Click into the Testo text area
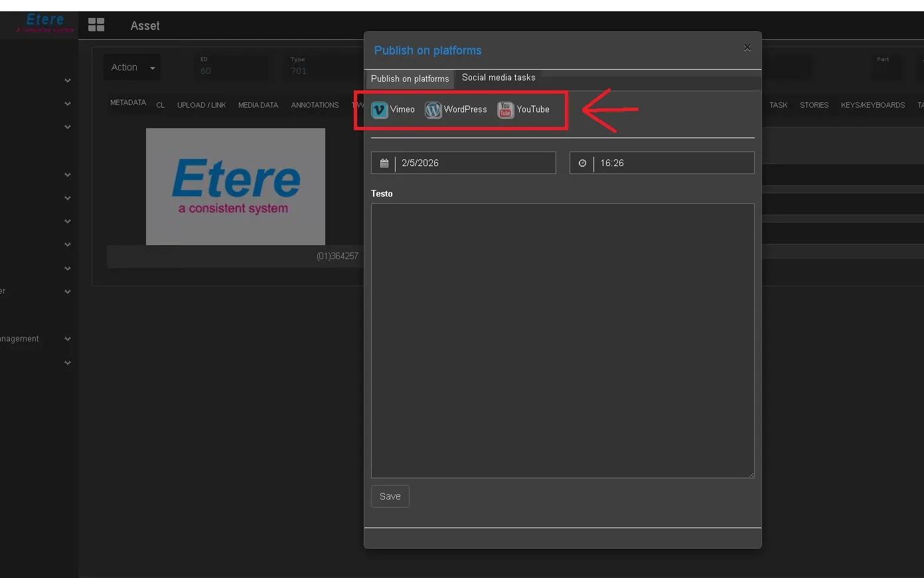 562,340
